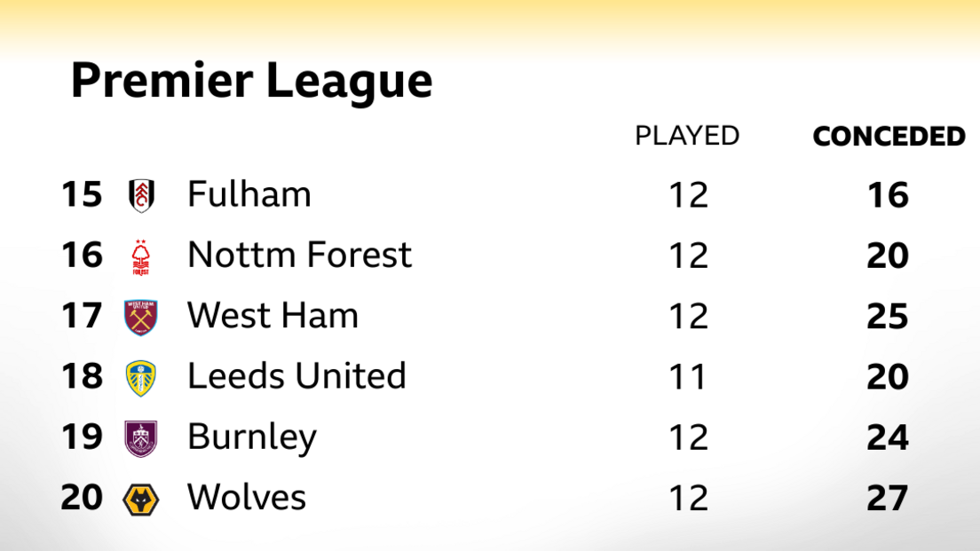Open the Leeds United team name
This screenshot has height=551, width=980.
[296, 376]
